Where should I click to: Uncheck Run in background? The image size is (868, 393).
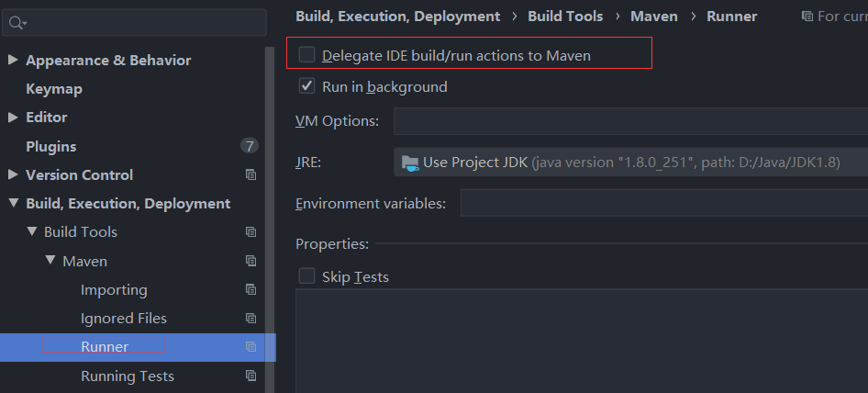click(307, 86)
